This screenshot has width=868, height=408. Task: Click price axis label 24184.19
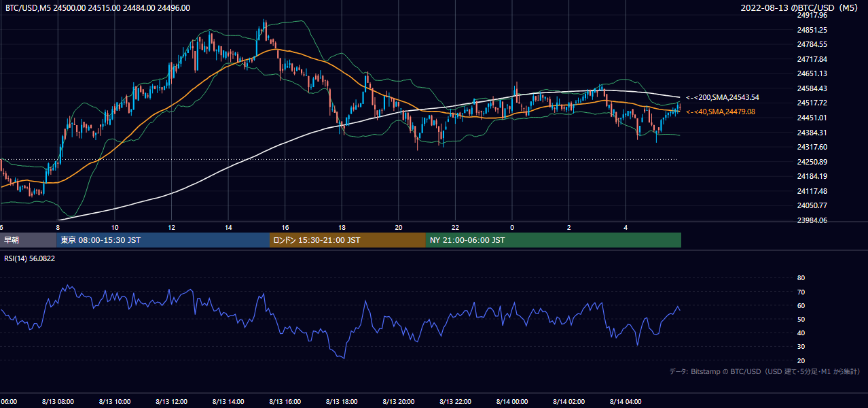pos(812,176)
